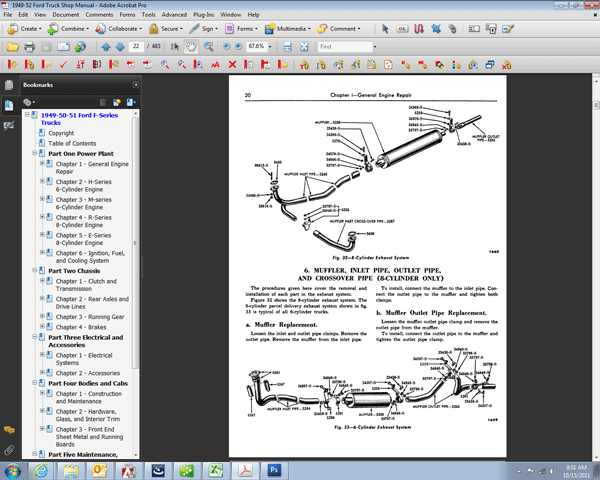Open the Comments menu

click(99, 15)
